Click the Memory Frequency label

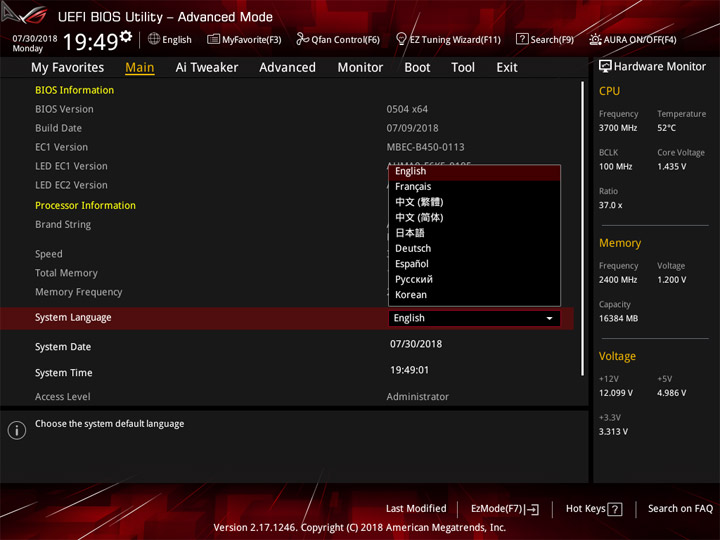point(79,292)
